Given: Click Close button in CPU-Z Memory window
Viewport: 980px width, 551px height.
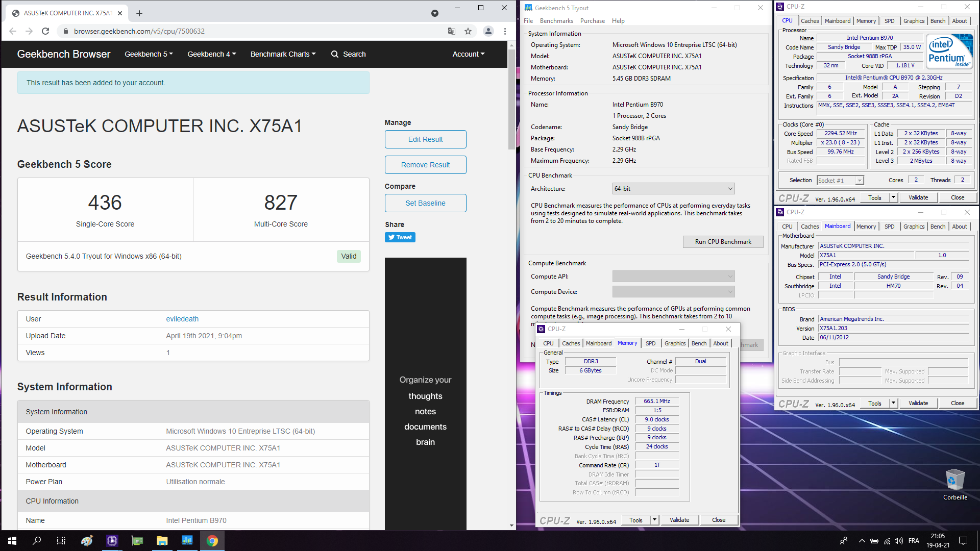Looking at the screenshot, I should click(719, 520).
